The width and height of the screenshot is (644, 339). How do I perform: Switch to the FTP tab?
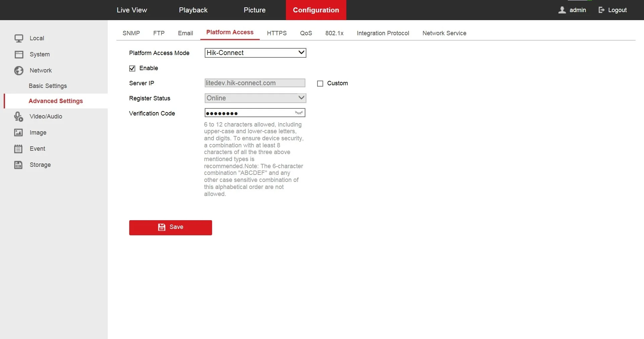[x=159, y=33]
